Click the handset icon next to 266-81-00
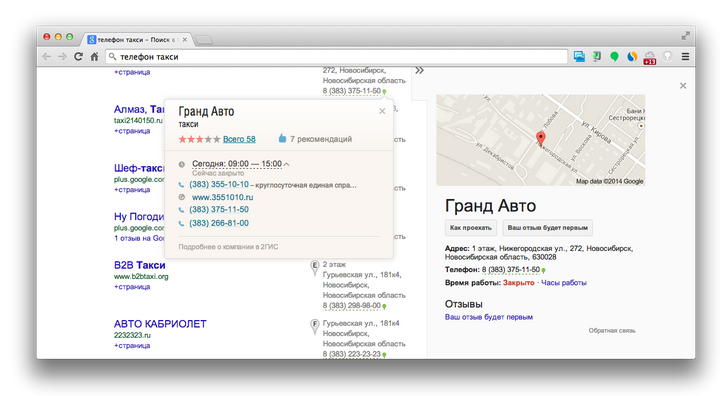The height and width of the screenshot is (396, 720). click(181, 224)
